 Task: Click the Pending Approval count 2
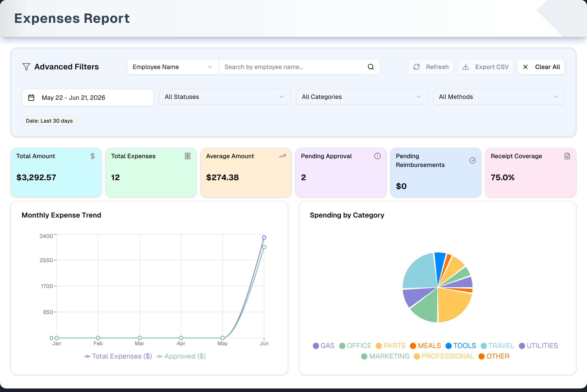[x=303, y=178]
